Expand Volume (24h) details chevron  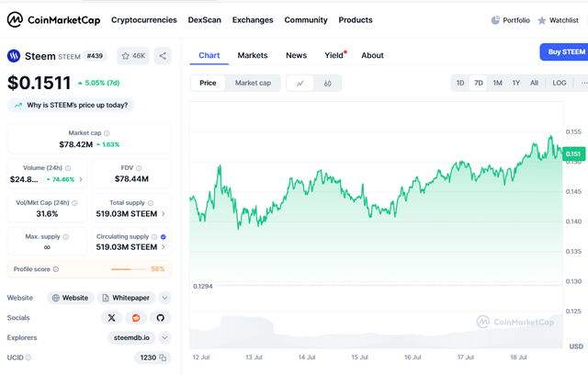[x=81, y=179]
